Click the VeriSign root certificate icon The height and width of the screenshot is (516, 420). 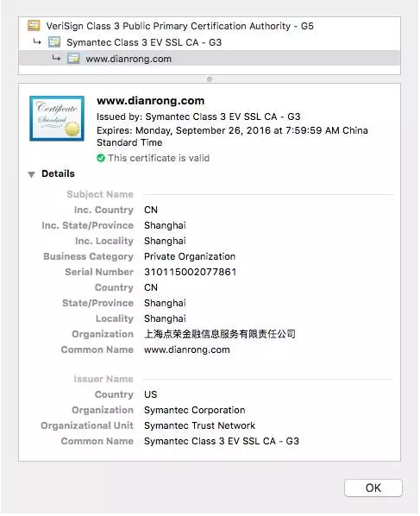(x=34, y=26)
